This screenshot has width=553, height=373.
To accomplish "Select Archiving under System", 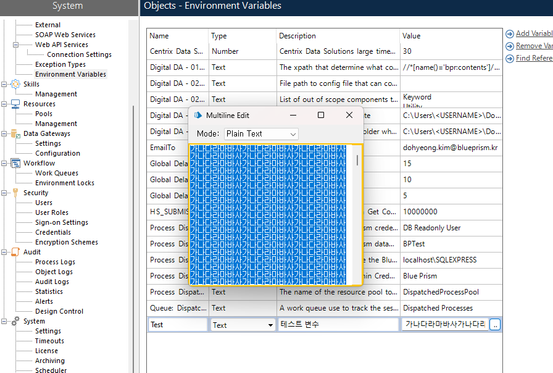I will pos(50,361).
